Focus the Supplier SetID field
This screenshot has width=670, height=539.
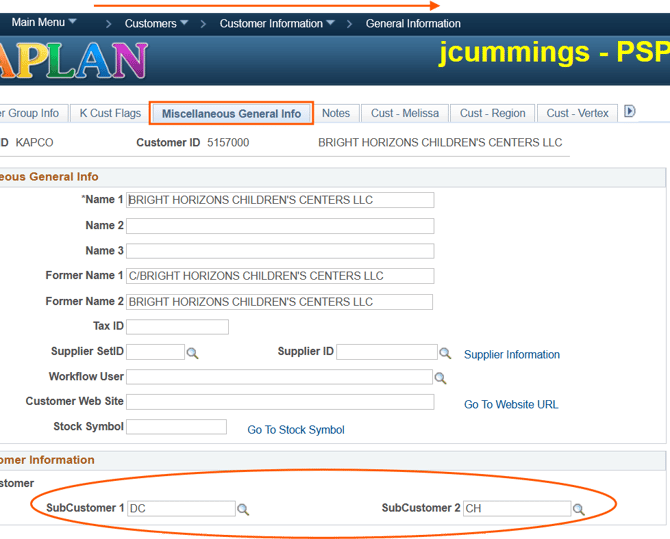tap(155, 352)
